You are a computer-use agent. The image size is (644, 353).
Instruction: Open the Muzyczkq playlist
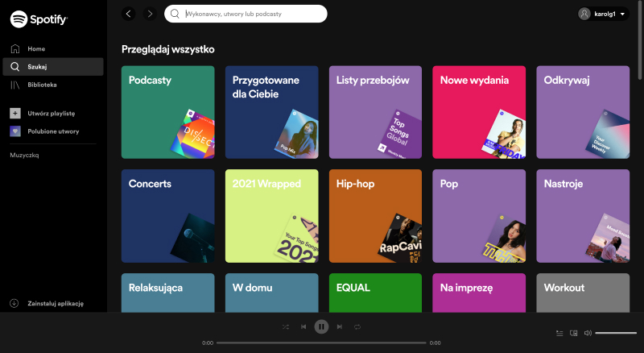click(x=24, y=155)
